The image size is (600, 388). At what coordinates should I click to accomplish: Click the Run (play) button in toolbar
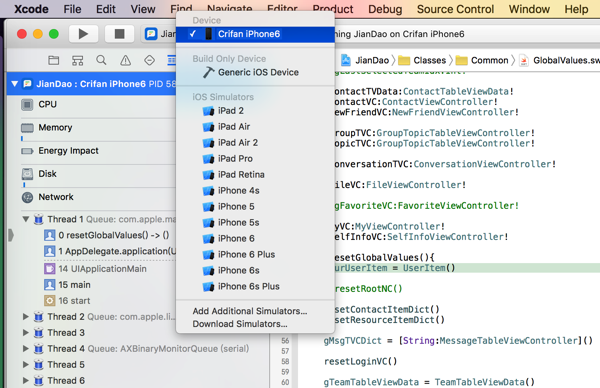click(x=83, y=34)
